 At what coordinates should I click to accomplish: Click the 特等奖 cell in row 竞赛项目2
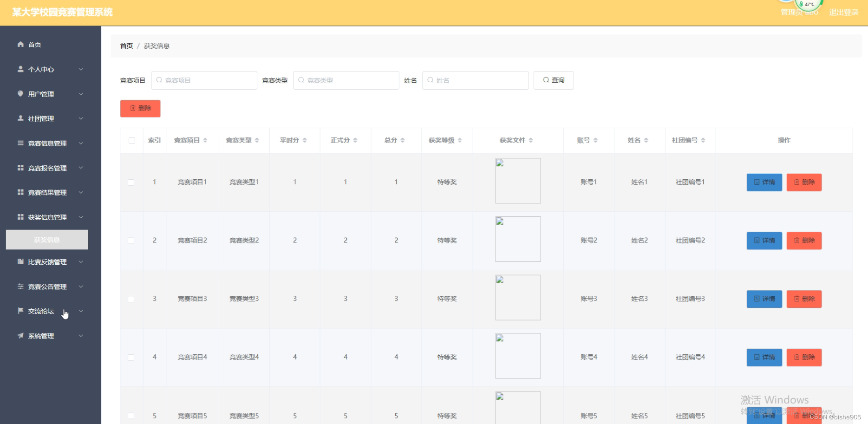[447, 241]
